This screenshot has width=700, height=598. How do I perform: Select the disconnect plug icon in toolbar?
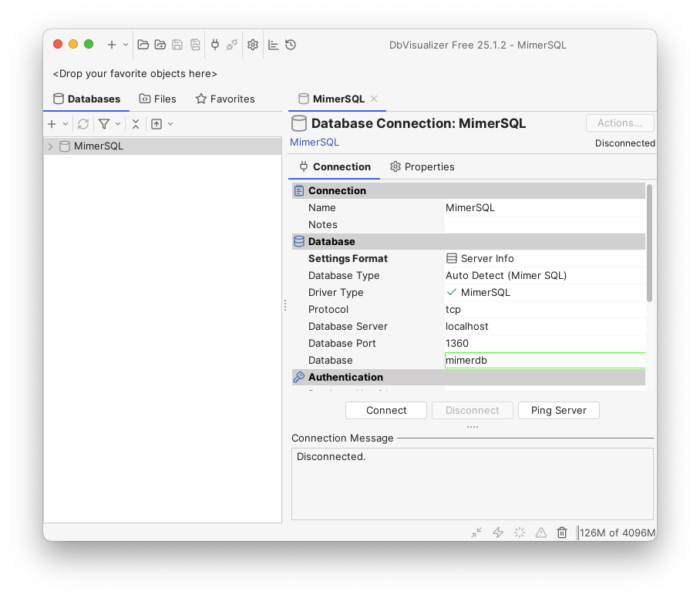tap(232, 44)
